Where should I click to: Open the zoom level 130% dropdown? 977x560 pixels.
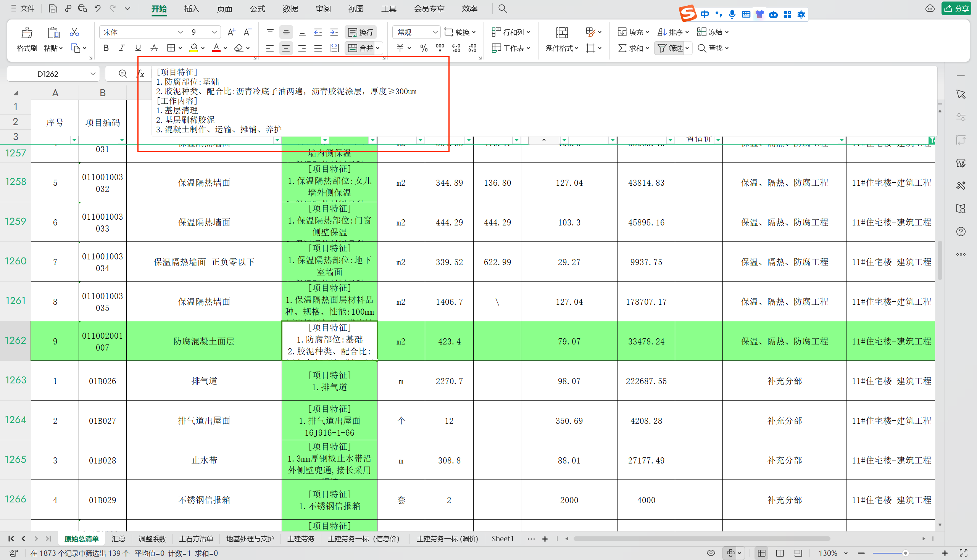(x=846, y=553)
